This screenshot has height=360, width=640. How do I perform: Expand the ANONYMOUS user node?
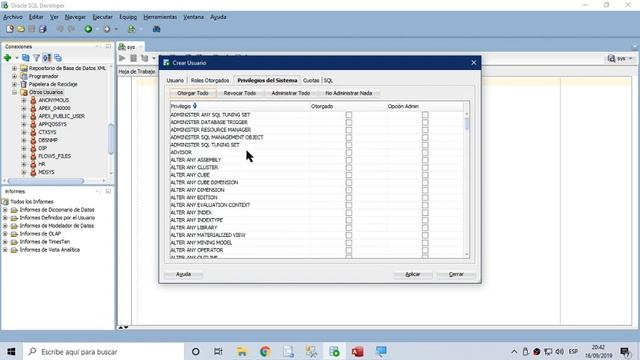24,100
